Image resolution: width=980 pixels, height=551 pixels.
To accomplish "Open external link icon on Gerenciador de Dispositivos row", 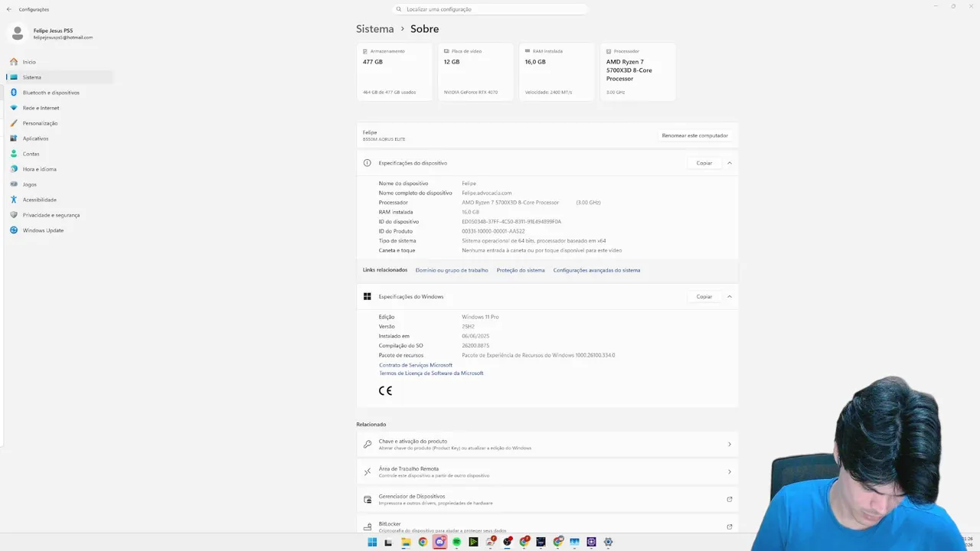I will point(729,499).
